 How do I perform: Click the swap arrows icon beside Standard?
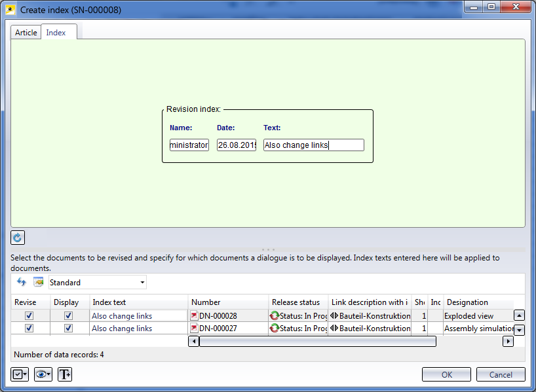pyautogui.click(x=22, y=282)
